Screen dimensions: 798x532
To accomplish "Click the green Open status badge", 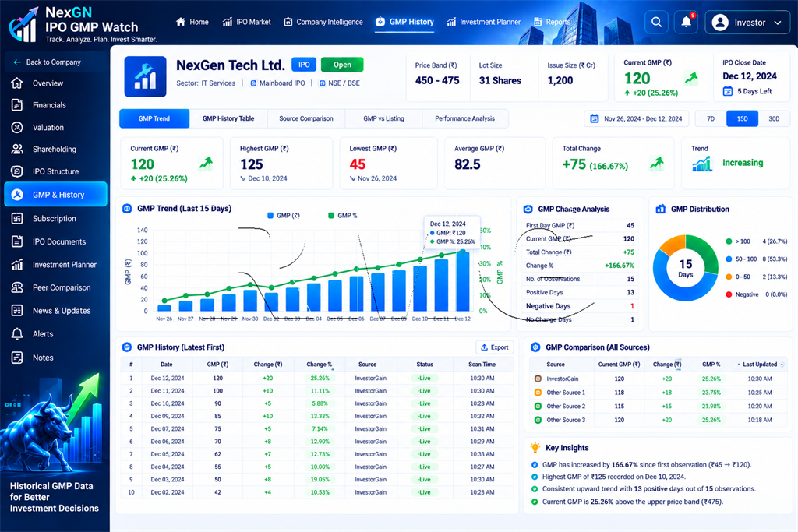I will 342,65.
